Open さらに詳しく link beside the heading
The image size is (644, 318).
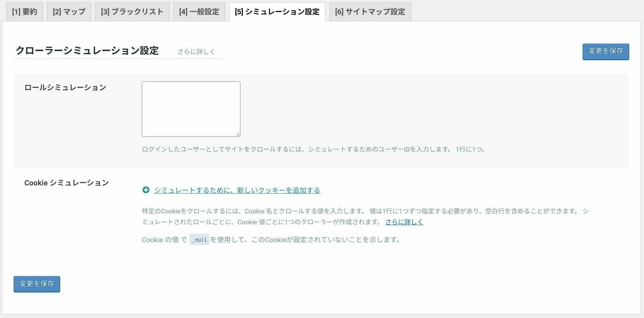pyautogui.click(x=196, y=52)
